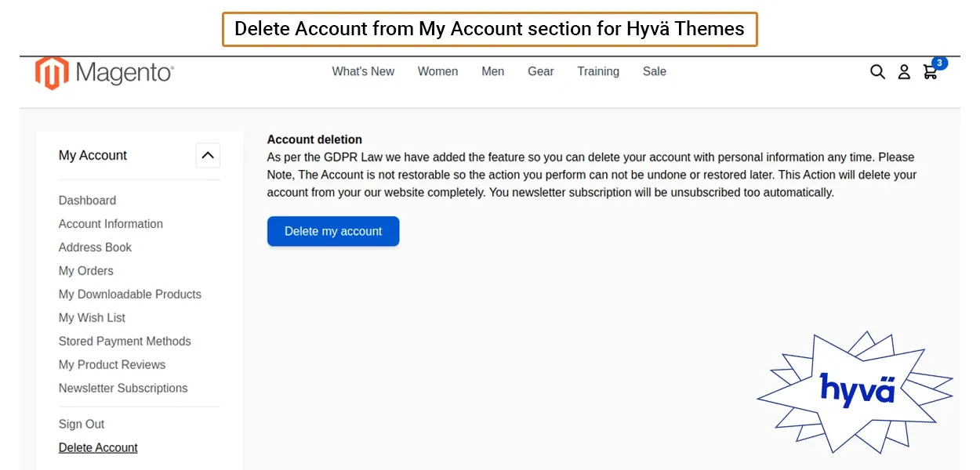Click the Sign Out link

(x=82, y=425)
